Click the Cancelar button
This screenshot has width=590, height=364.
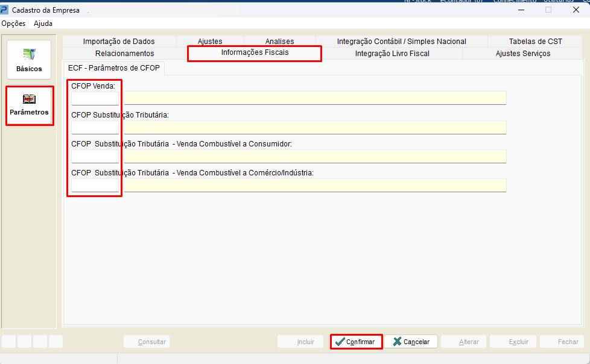tap(411, 342)
